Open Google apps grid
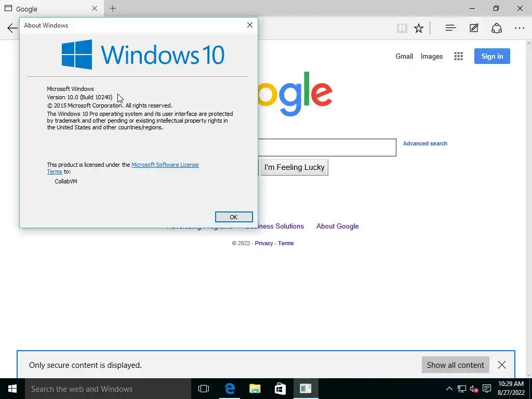The width and height of the screenshot is (532, 399). point(458,56)
